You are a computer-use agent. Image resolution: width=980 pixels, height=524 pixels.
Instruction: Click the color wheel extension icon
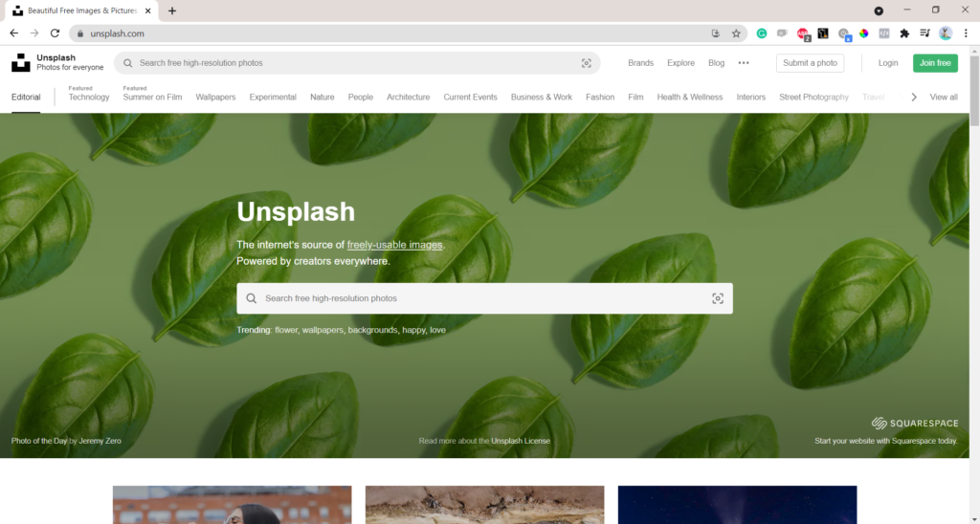(864, 33)
